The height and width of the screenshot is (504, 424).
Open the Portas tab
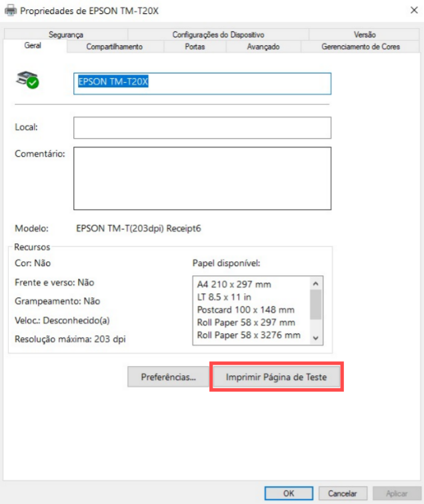[x=195, y=47]
